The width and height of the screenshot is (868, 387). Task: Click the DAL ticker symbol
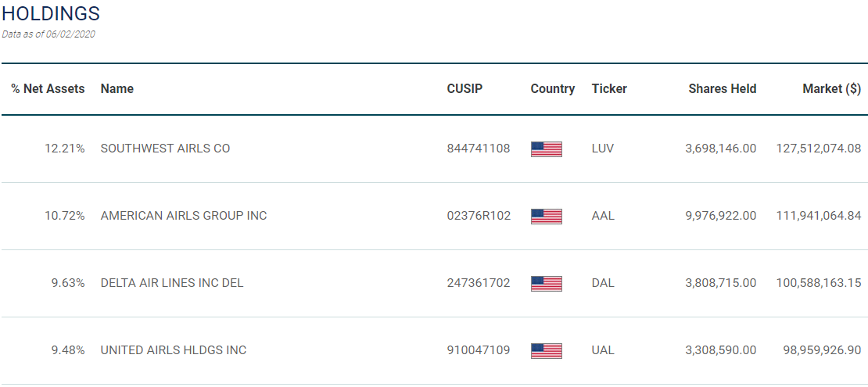(603, 283)
